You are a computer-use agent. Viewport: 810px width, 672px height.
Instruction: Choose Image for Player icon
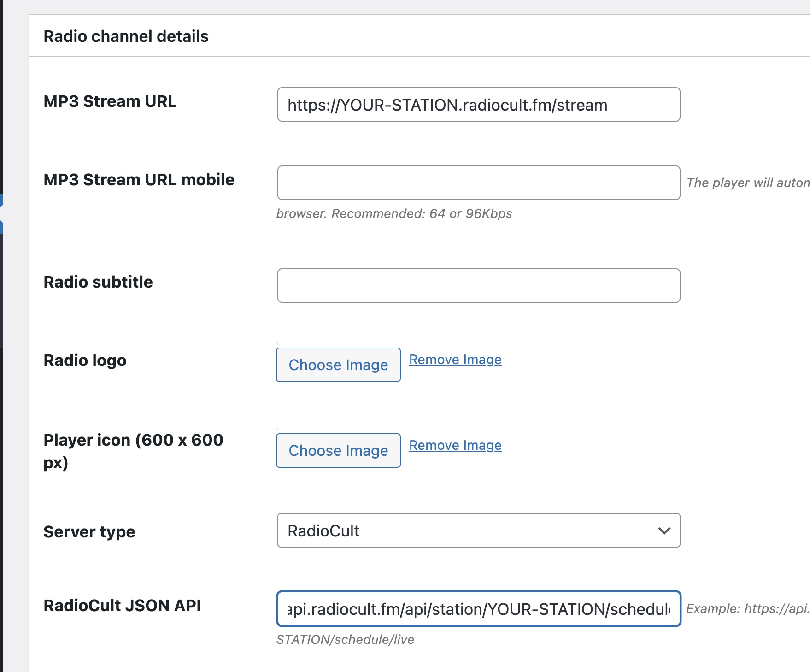click(338, 451)
